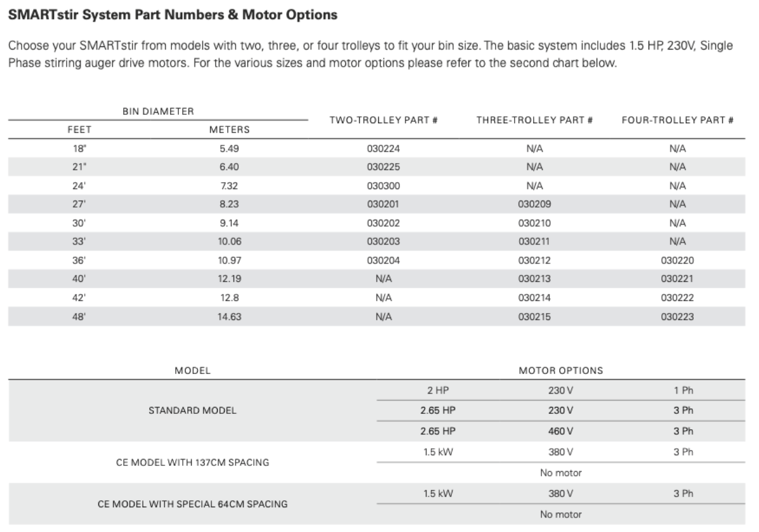759x532 pixels.
Task: Select the MOTOR OPTIONS header
Action: [561, 370]
